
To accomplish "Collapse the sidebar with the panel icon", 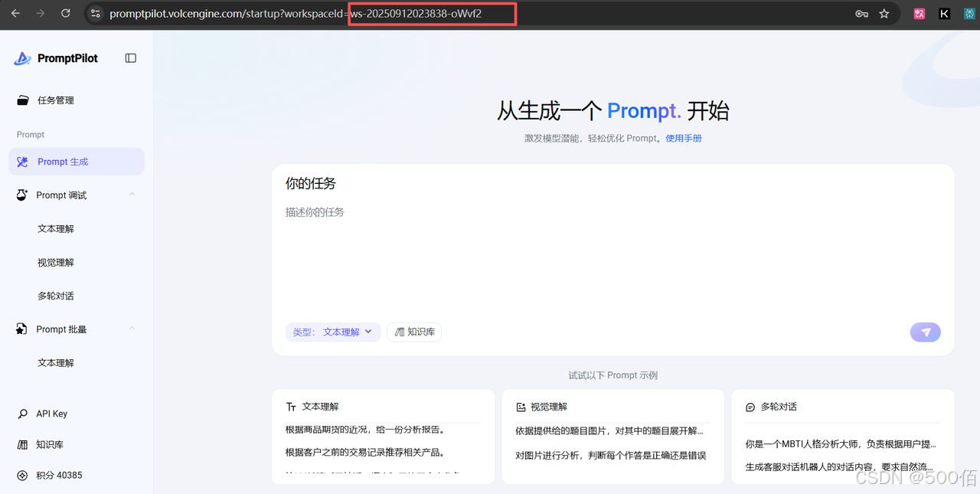I will point(131,58).
